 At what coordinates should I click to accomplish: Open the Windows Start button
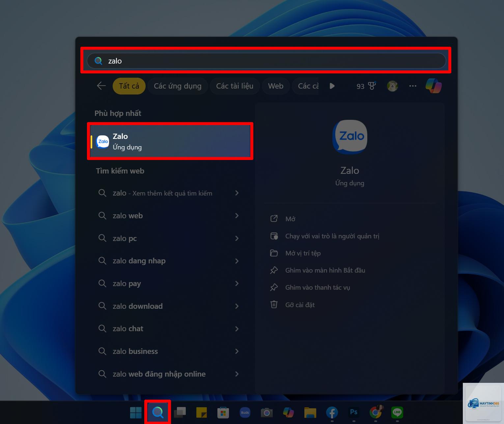136,412
